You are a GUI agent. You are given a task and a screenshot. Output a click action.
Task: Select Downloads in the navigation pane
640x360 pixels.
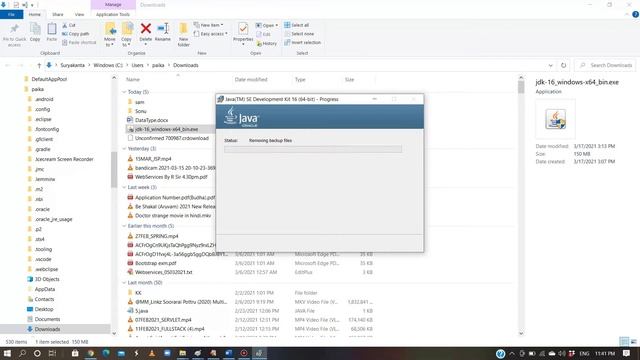(x=47, y=329)
